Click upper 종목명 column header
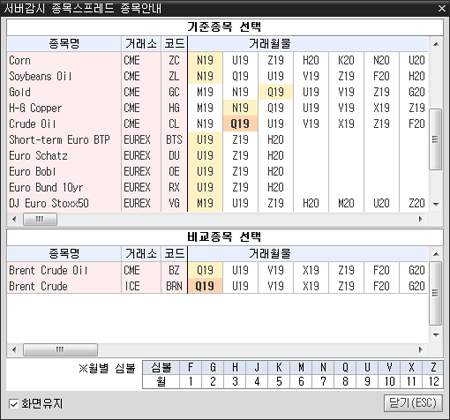The width and height of the screenshot is (450, 420). 64,44
